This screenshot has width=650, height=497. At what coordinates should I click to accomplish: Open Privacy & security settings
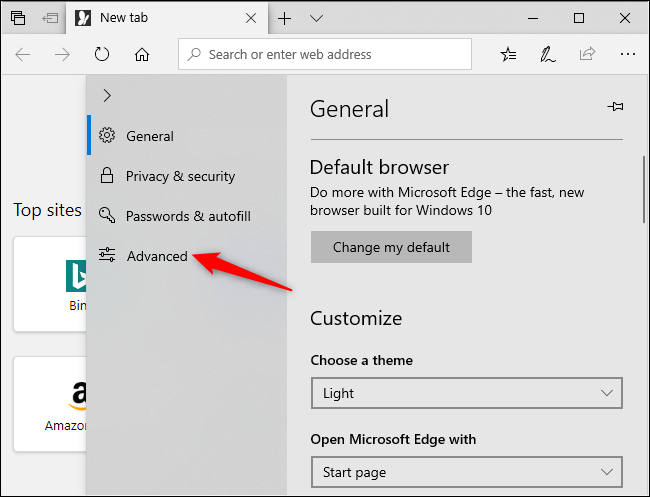(x=180, y=176)
